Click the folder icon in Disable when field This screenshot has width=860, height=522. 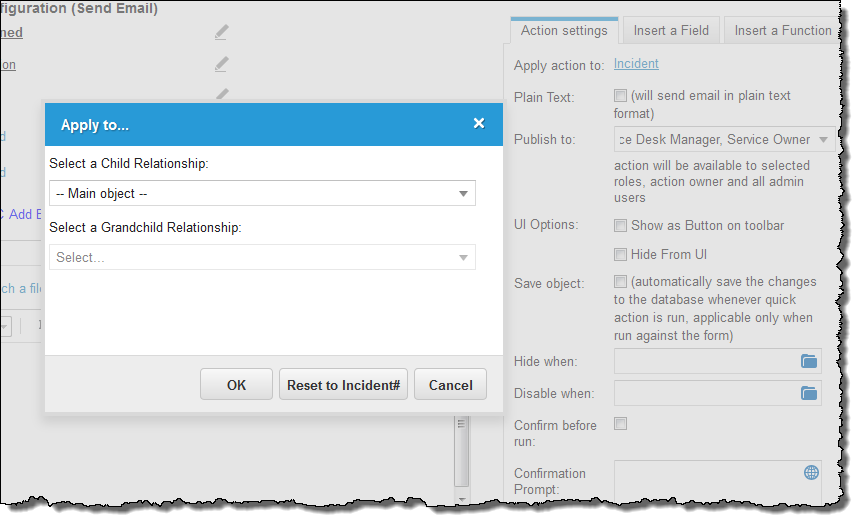coord(808,393)
